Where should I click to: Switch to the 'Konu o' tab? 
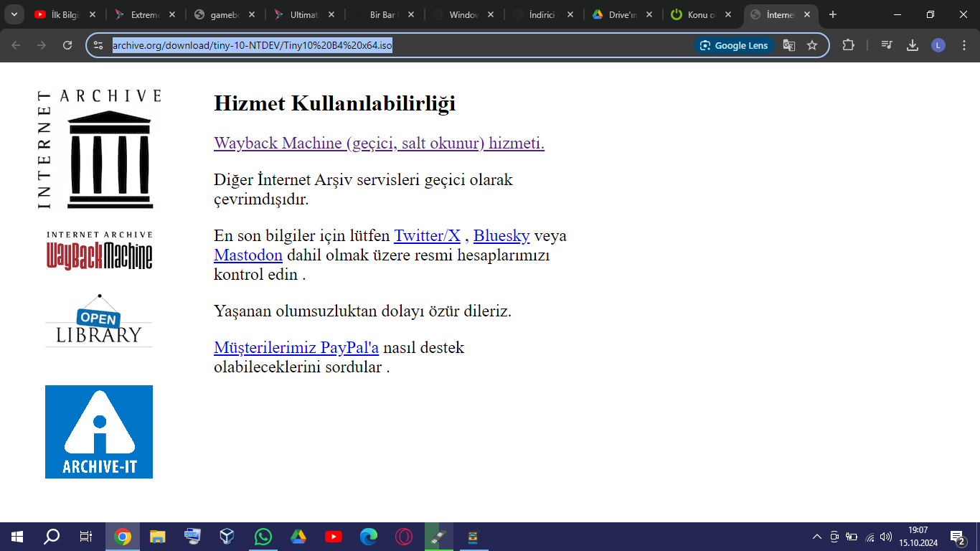pyautogui.click(x=702, y=14)
